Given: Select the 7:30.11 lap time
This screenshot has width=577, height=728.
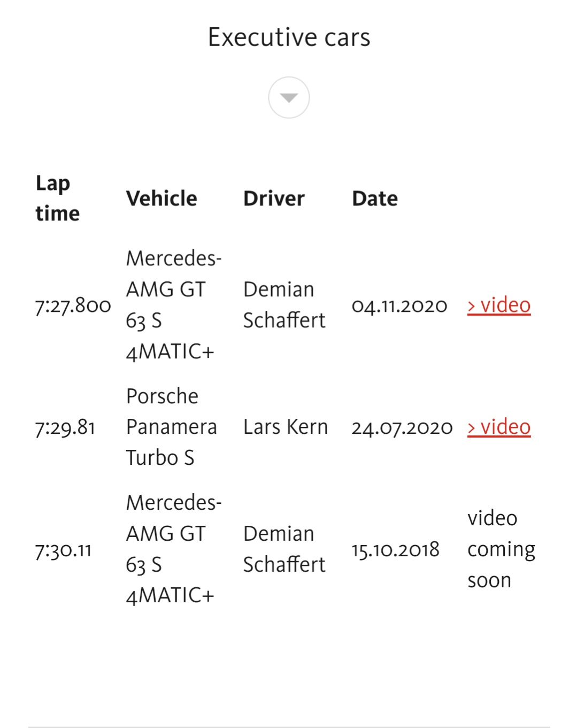Looking at the screenshot, I should [x=63, y=550].
